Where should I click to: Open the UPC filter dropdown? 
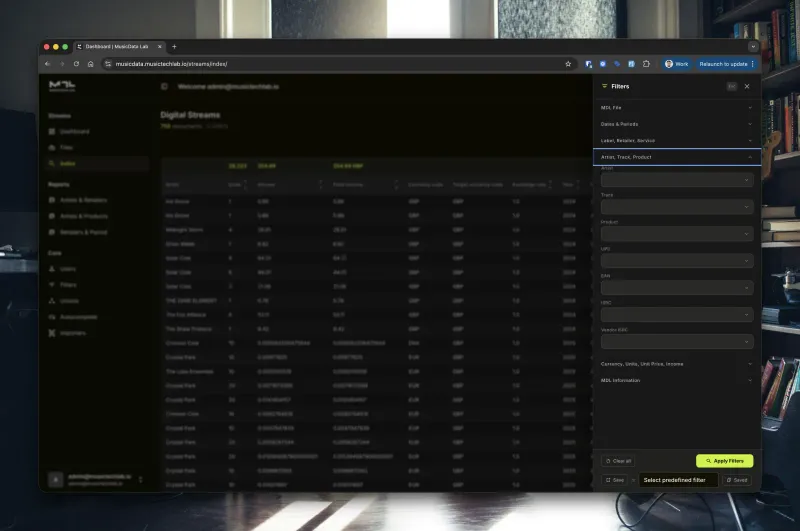click(677, 261)
